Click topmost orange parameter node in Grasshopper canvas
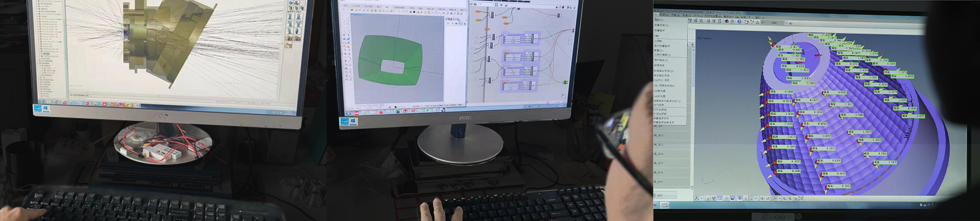Viewport: 980px width, 221px height. click(x=478, y=11)
